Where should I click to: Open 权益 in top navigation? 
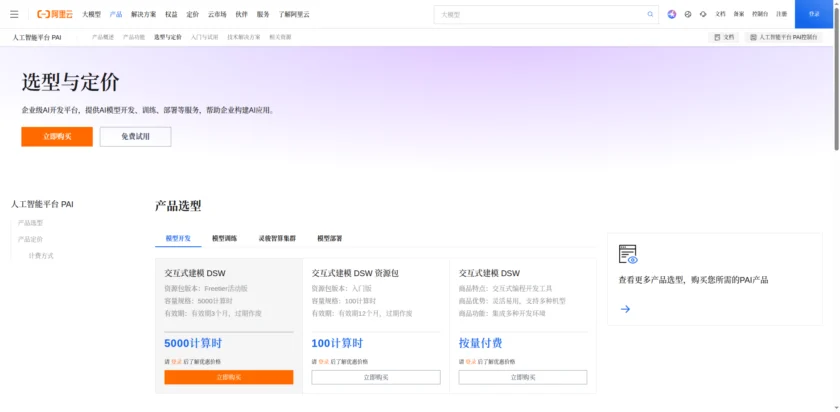click(171, 14)
